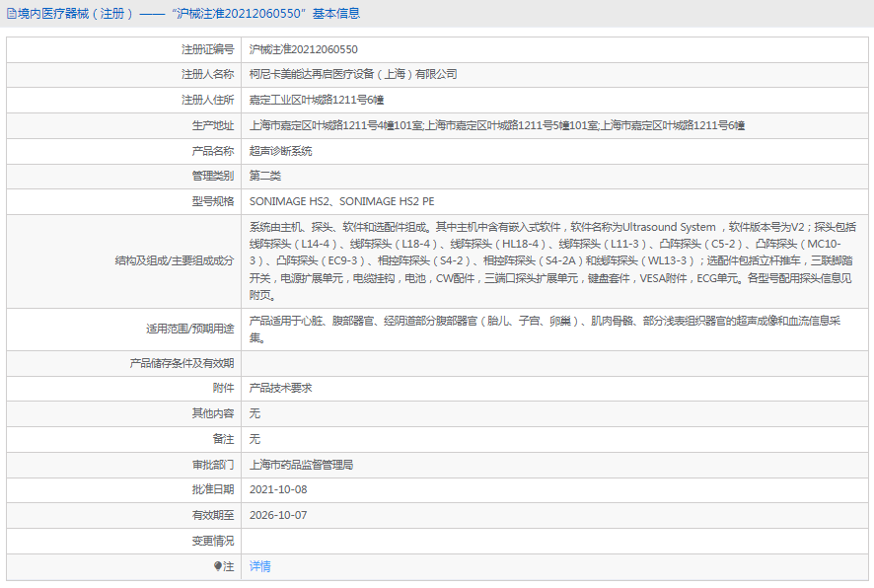The height and width of the screenshot is (588, 874).
Task: Select the address 嘉定工业区叶城路1211号6幢
Action: click(317, 100)
